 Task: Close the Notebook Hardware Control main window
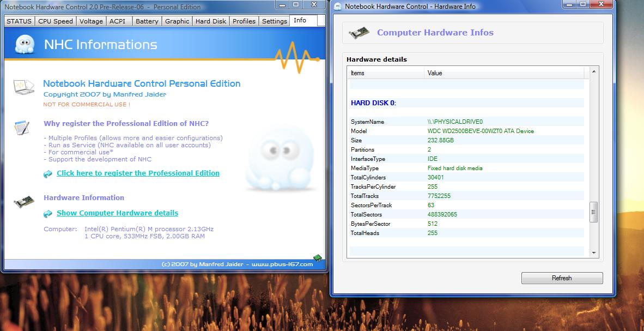[x=314, y=4]
